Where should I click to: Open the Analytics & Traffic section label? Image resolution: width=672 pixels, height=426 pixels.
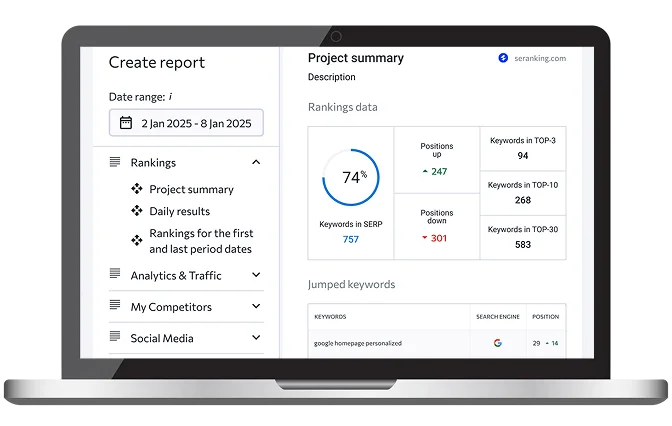pyautogui.click(x=176, y=276)
